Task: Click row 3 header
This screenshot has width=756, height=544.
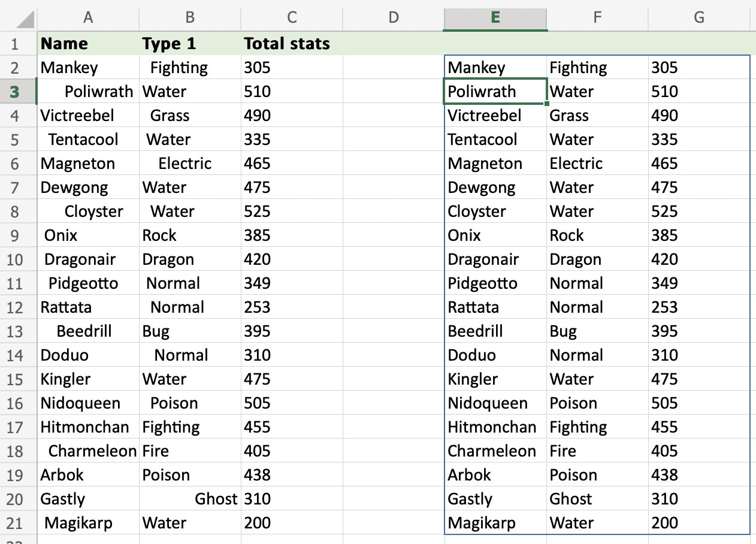Action: pos(18,91)
